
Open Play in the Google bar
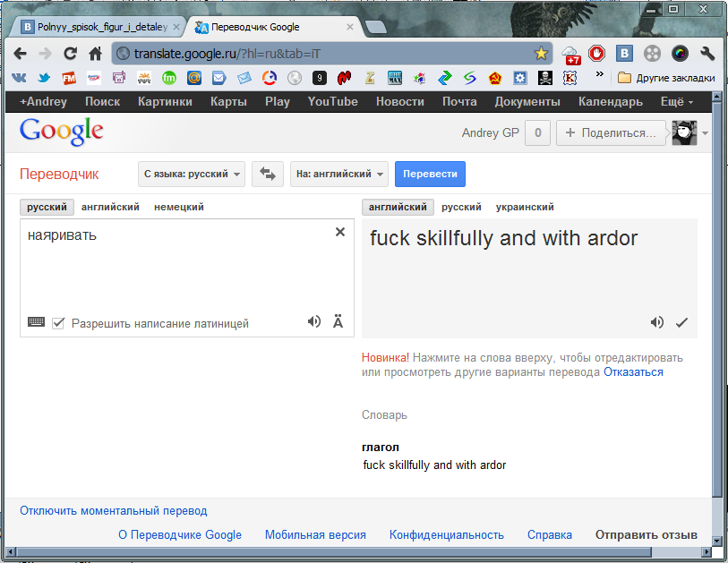click(x=278, y=102)
